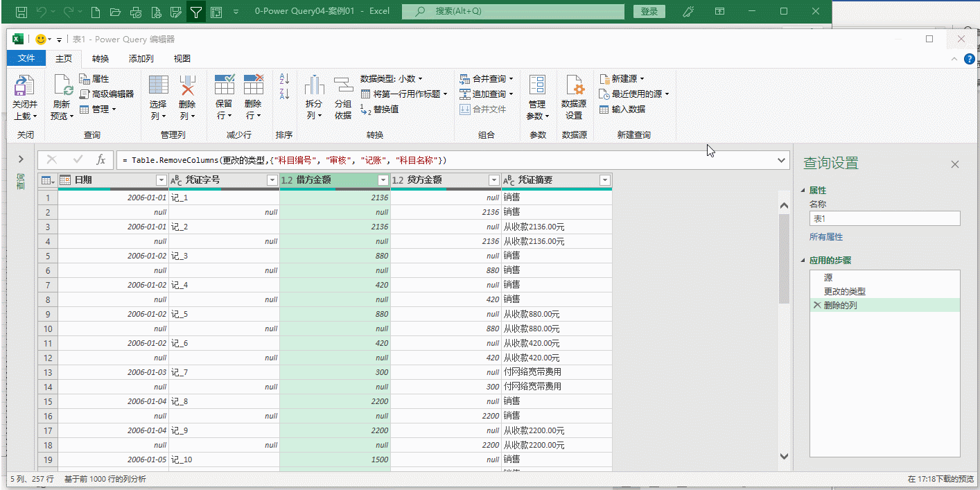Delete the 删除的列 step via X
The width and height of the screenshot is (980, 490).
(x=817, y=305)
